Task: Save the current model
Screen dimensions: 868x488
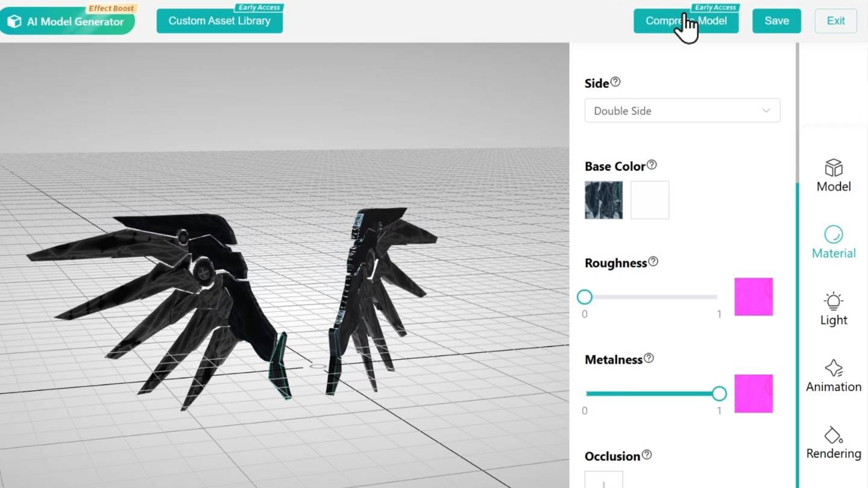Action: pyautogui.click(x=776, y=20)
